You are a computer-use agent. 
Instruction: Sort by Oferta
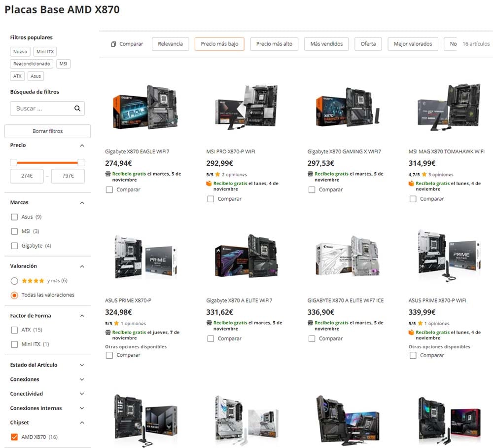368,44
